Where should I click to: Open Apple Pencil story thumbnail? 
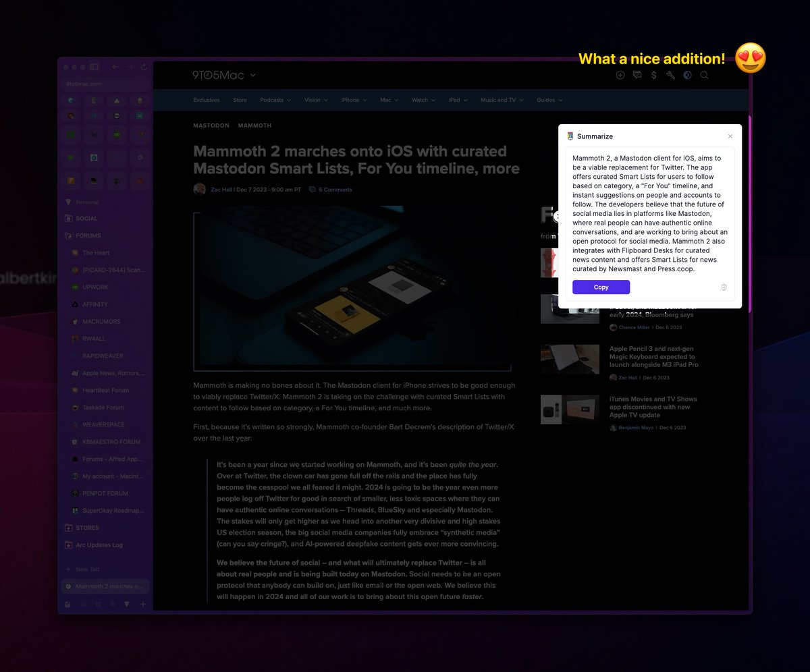[570, 359]
